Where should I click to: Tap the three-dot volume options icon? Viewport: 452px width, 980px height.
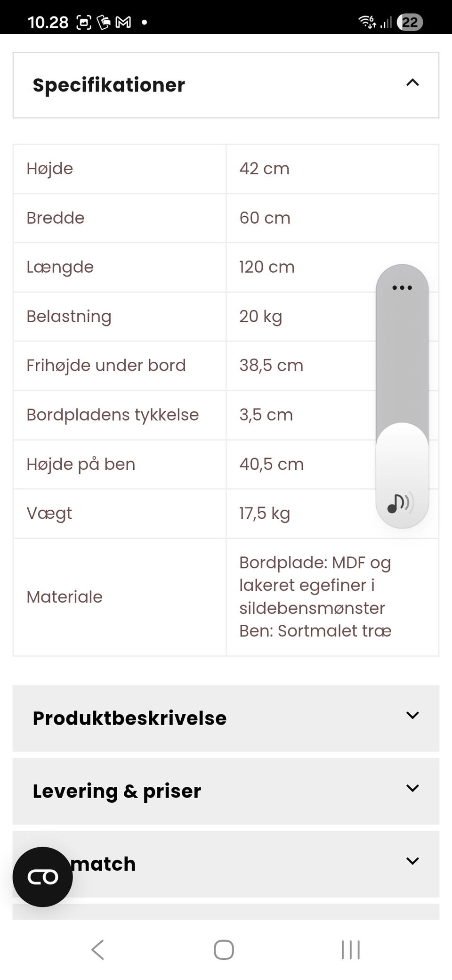point(402,287)
